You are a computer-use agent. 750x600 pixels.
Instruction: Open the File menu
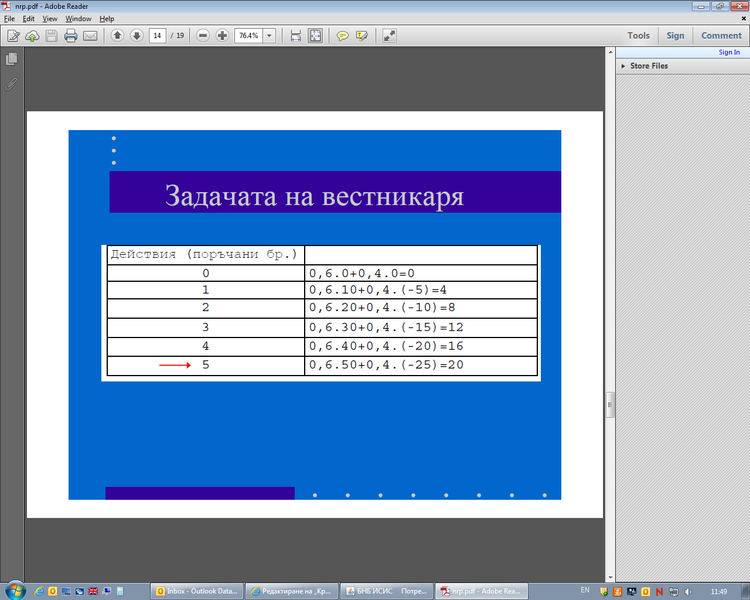pyautogui.click(x=9, y=19)
